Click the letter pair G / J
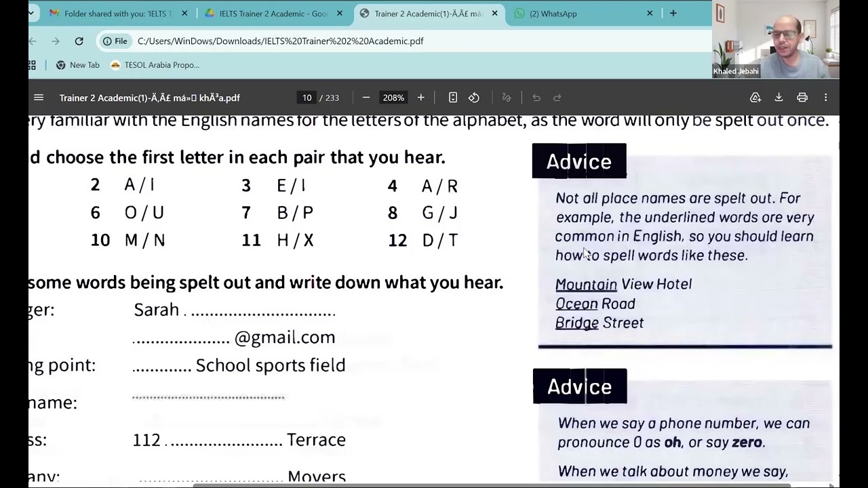The width and height of the screenshot is (868, 488). click(439, 213)
